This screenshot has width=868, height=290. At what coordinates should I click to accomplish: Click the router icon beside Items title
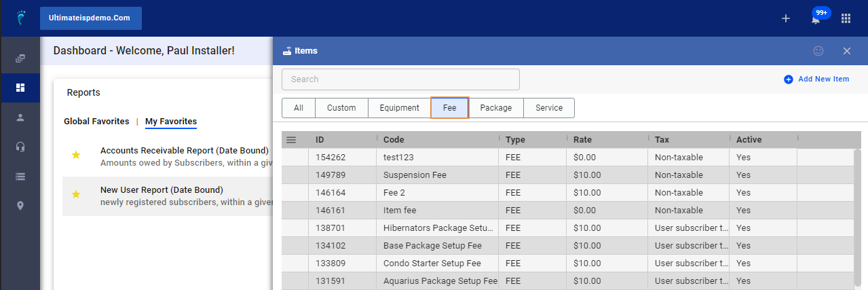pyautogui.click(x=287, y=51)
